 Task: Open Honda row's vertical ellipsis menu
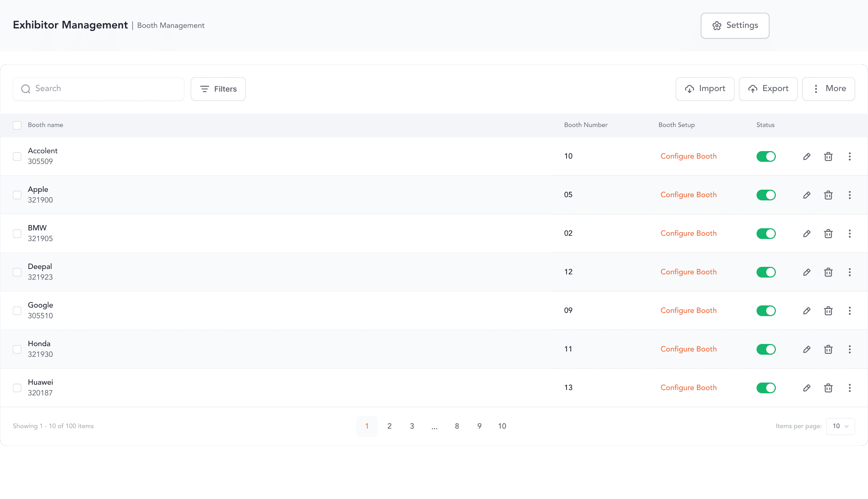[849, 349]
